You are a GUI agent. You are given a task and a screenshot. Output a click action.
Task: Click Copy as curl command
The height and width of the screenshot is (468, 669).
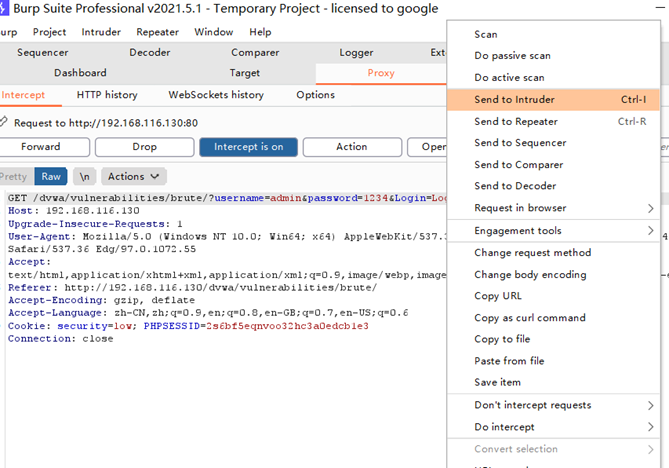pyautogui.click(x=553, y=318)
